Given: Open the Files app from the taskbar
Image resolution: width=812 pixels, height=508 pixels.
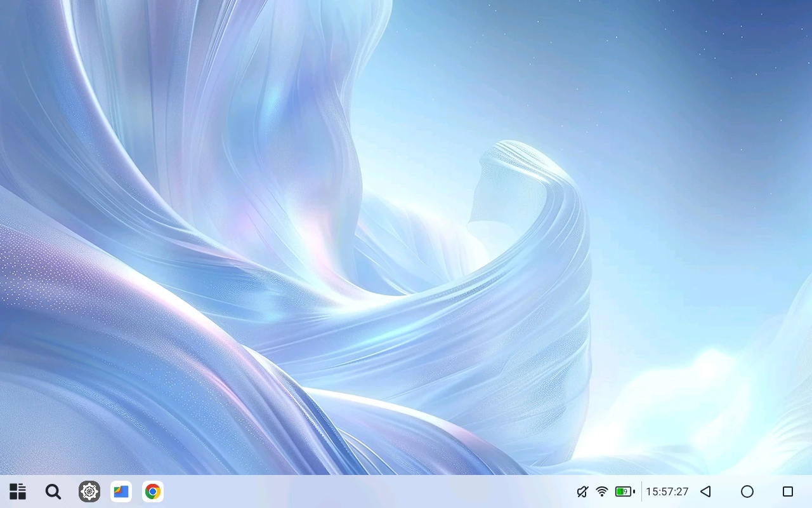Looking at the screenshot, I should pyautogui.click(x=121, y=491).
